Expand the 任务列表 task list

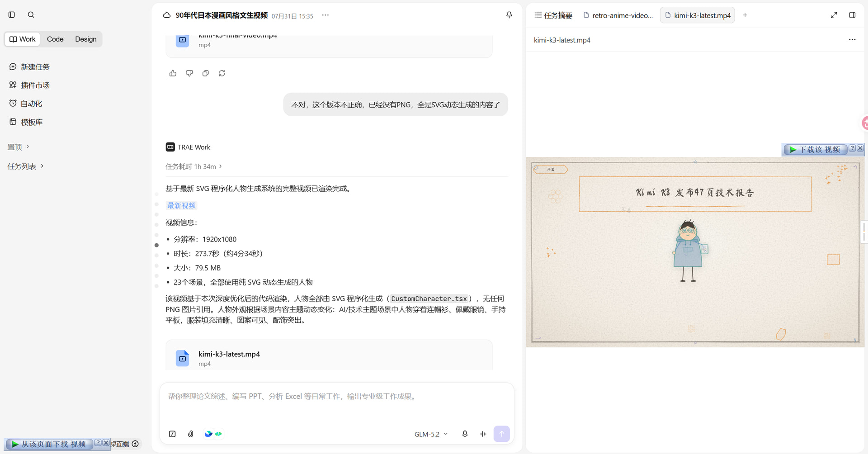[x=26, y=166]
